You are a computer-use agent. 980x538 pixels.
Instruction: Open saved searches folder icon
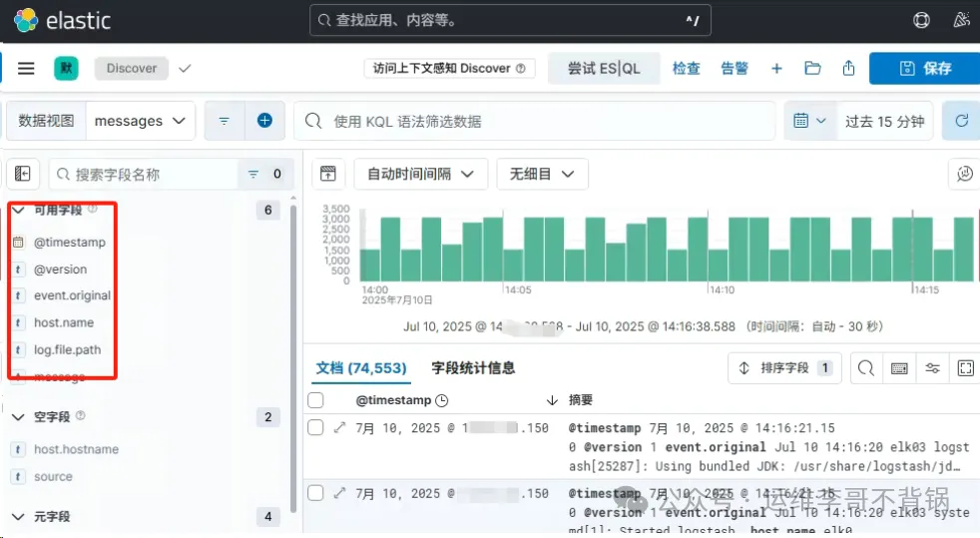[812, 68]
